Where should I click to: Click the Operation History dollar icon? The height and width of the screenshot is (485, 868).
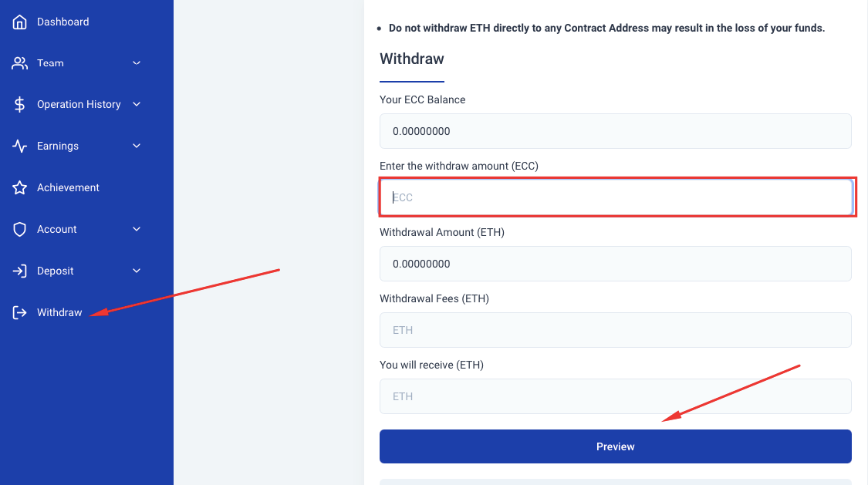(x=19, y=104)
